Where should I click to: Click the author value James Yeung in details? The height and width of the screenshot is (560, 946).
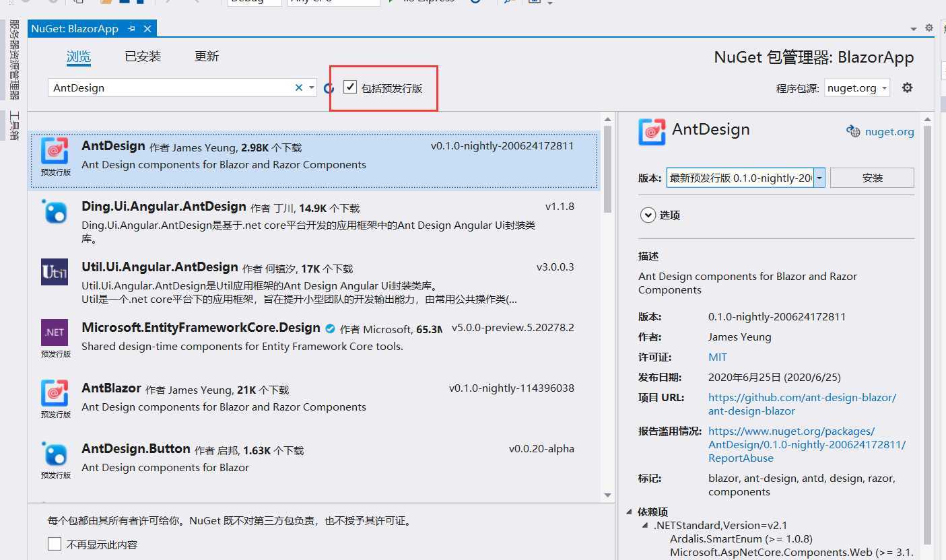[740, 337]
